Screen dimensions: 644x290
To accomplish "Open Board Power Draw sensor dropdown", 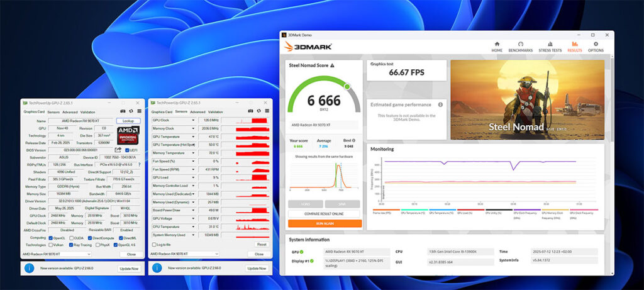I will [194, 210].
